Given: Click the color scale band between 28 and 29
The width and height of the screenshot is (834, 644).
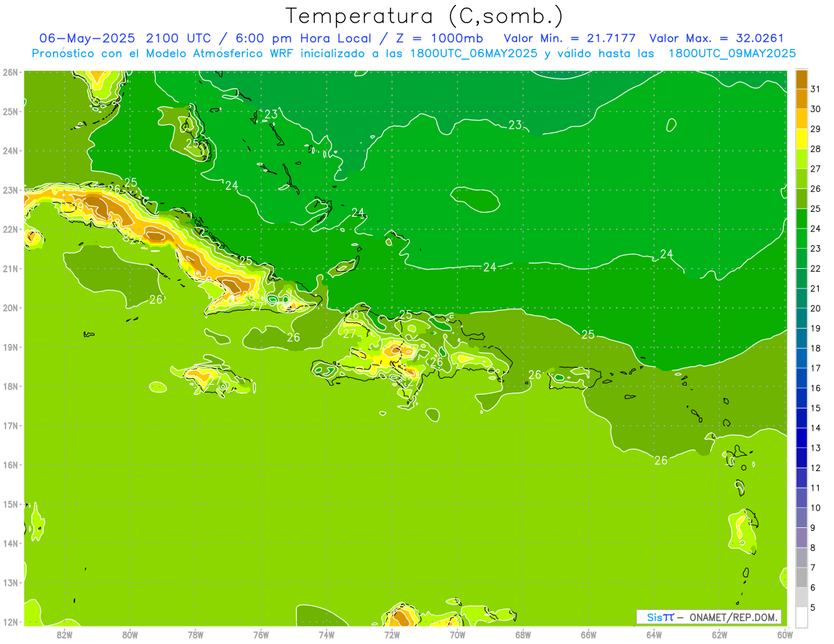Looking at the screenshot, I should point(801,139).
